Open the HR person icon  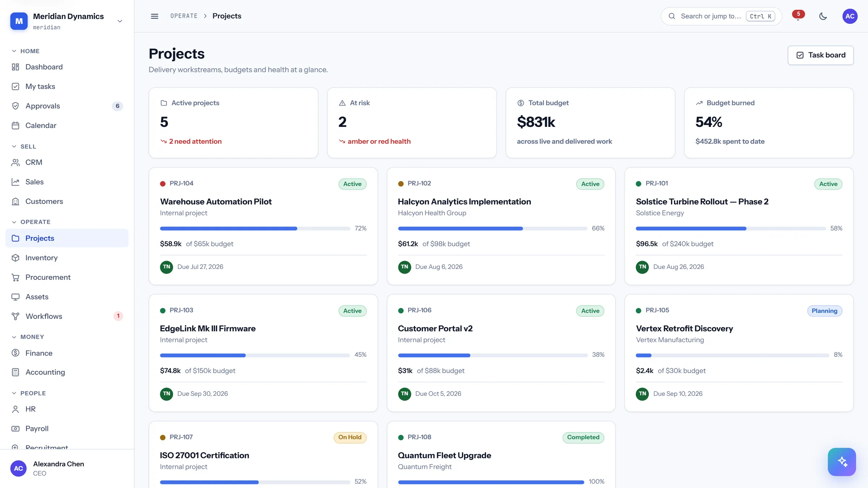click(x=15, y=409)
